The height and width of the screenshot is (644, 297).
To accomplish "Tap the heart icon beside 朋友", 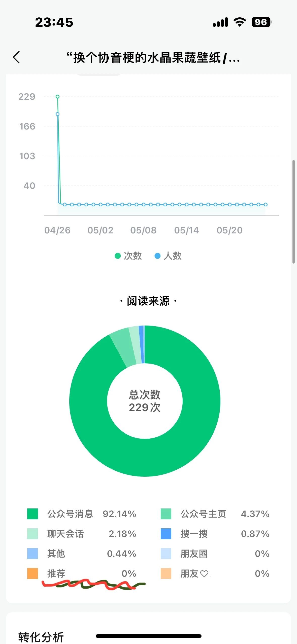I will coord(204,574).
